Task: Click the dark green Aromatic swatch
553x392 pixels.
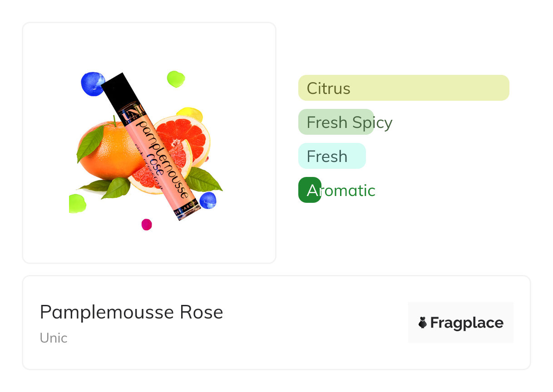Action: pos(310,190)
